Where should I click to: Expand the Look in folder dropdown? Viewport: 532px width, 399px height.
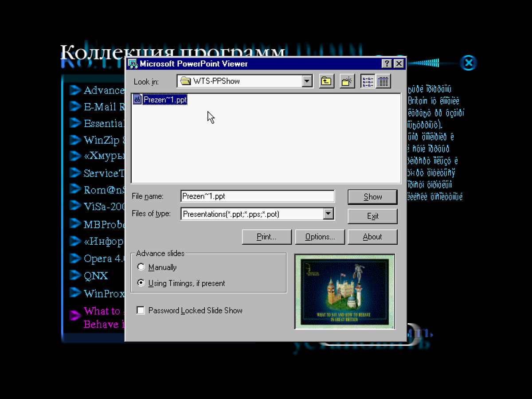point(307,81)
